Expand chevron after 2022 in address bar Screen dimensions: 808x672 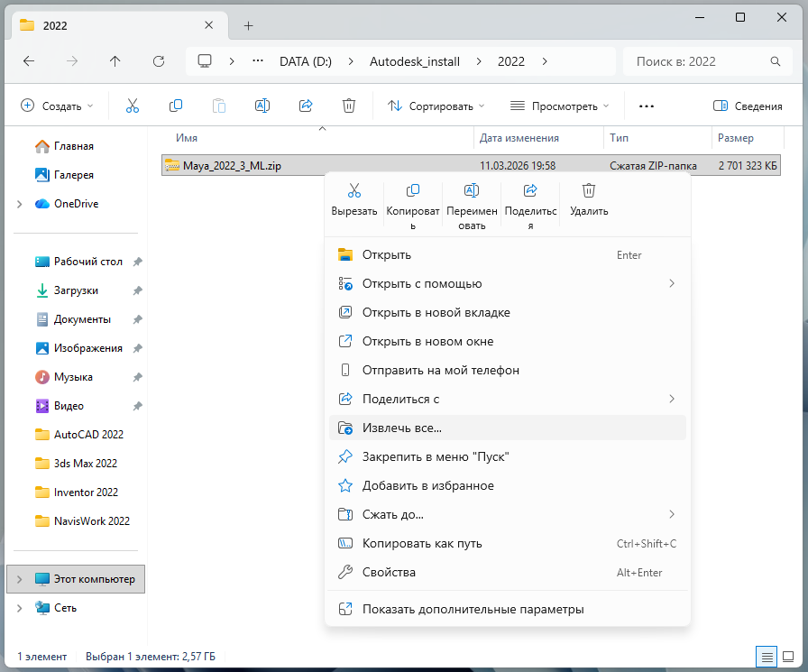tap(545, 61)
